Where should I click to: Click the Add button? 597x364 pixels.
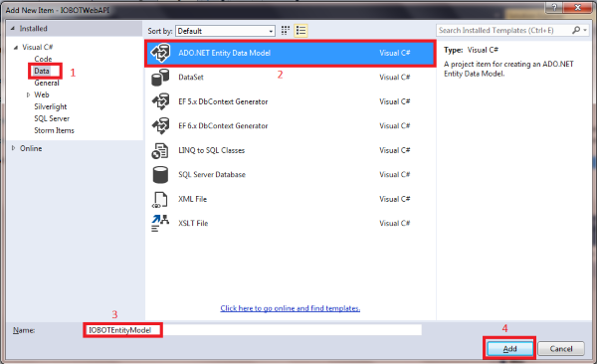(509, 348)
